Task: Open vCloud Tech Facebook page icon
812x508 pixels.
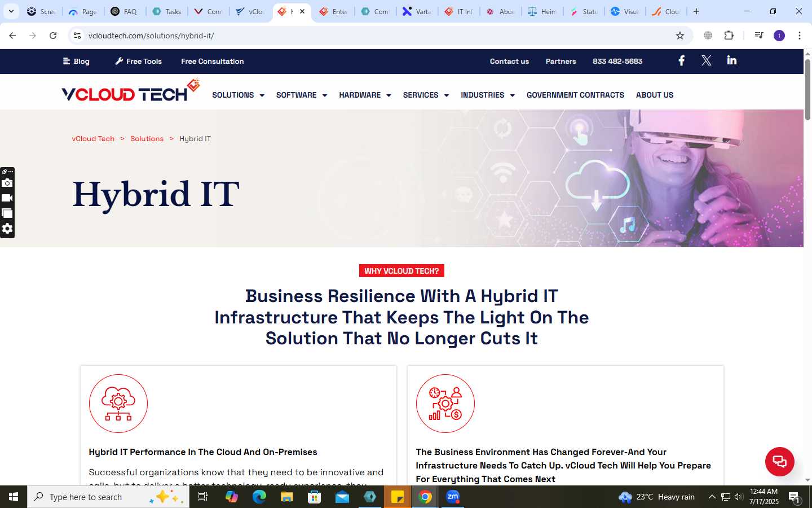Action: [681, 60]
